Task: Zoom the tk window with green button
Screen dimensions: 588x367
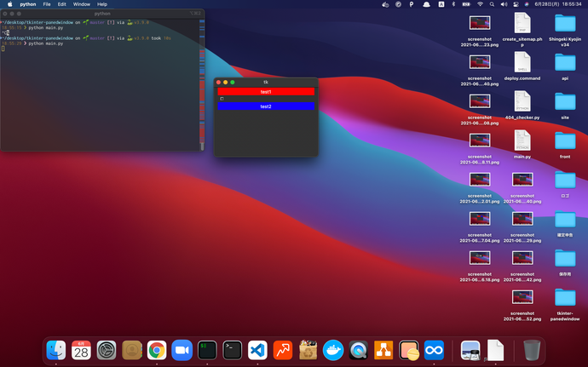Action: tap(233, 82)
